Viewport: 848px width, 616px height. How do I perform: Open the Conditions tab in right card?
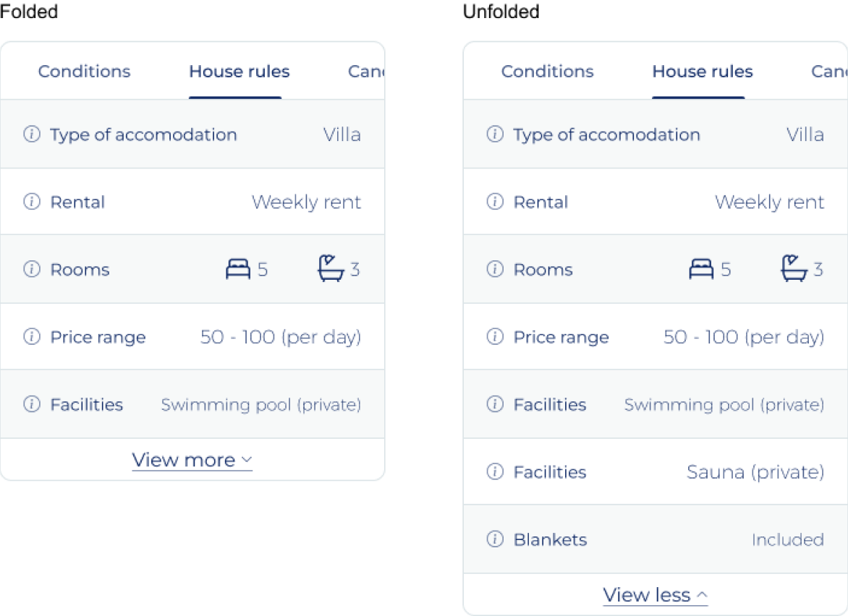pos(547,72)
